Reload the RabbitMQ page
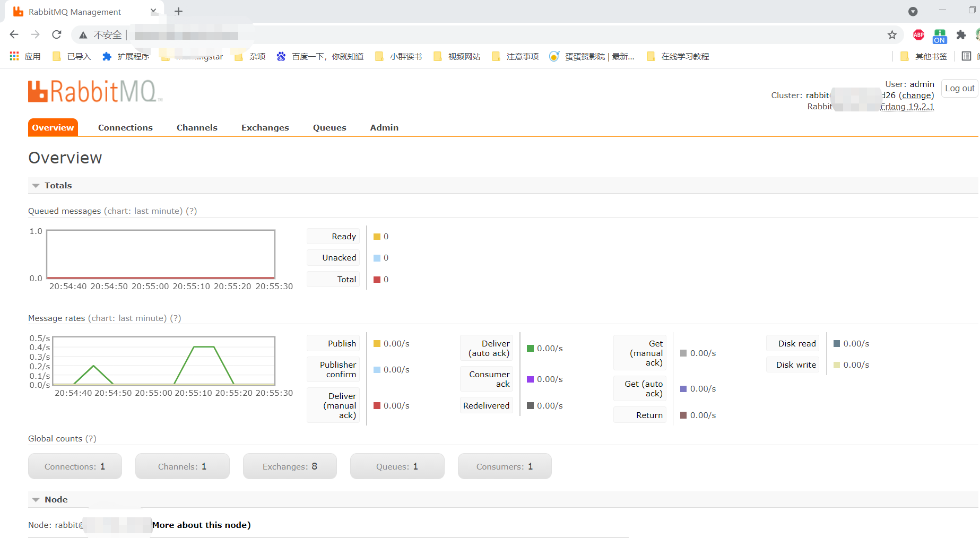The width and height of the screenshot is (980, 538). [57, 34]
